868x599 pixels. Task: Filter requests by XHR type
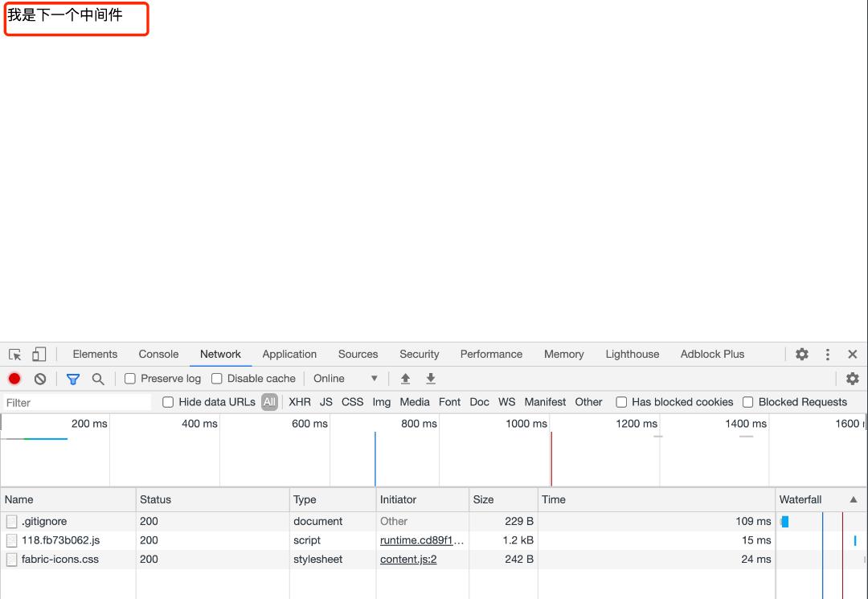point(300,402)
